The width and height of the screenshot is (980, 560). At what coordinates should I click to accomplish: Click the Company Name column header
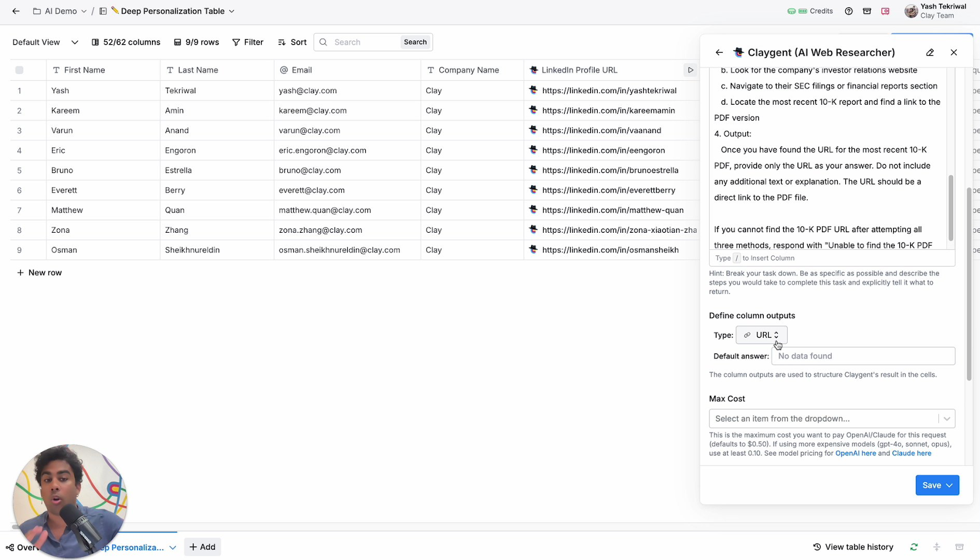pyautogui.click(x=472, y=70)
